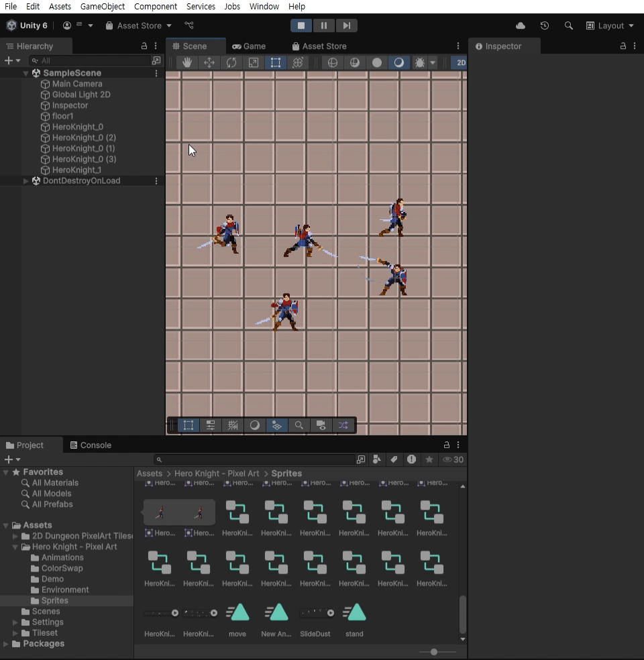Image resolution: width=644 pixels, height=660 pixels.
Task: Select HeroKnight_1 in Hierarchy
Action: (x=76, y=170)
